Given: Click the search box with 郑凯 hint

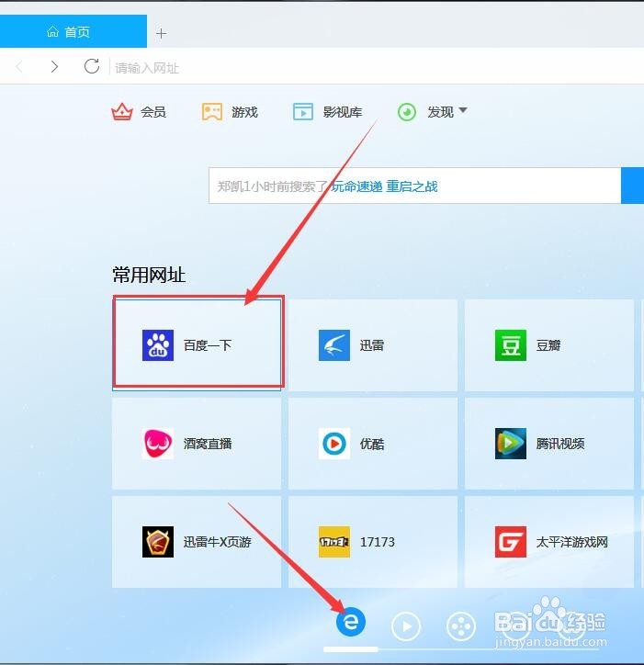Looking at the screenshot, I should 414,186.
